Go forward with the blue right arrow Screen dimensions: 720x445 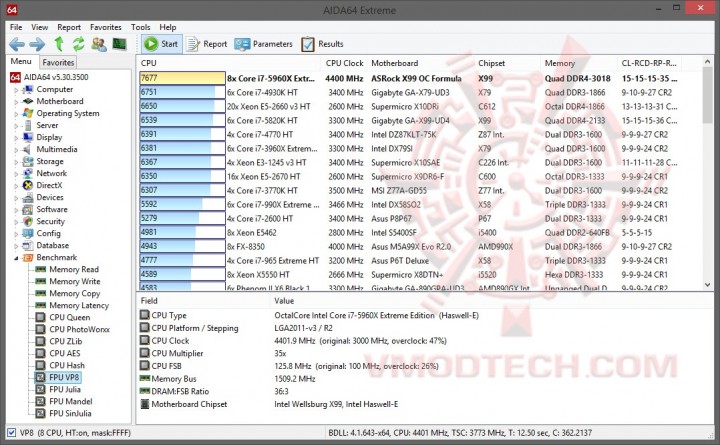(x=37, y=44)
